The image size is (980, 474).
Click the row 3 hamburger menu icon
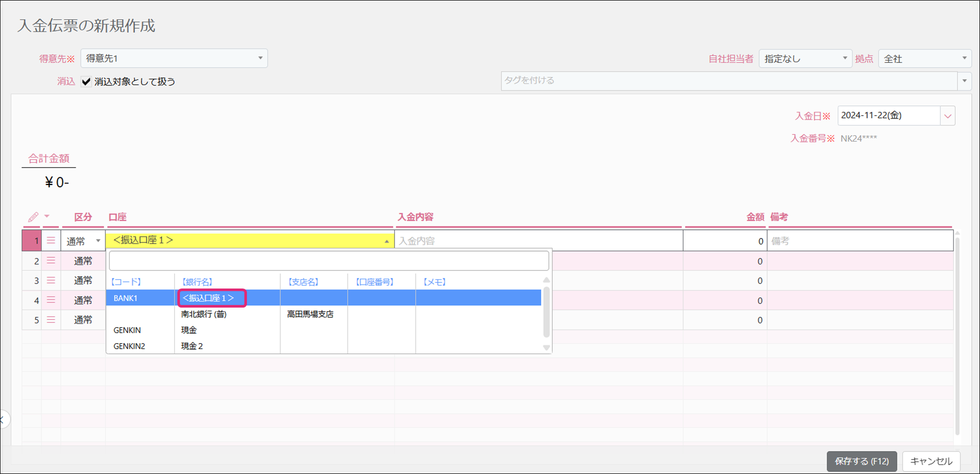51,280
